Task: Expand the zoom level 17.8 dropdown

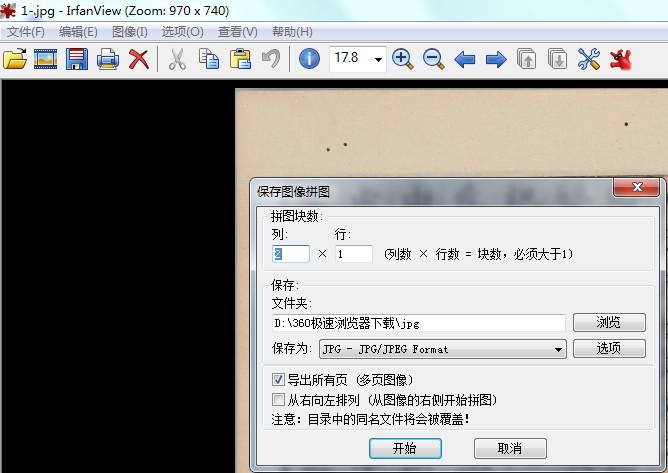Action: point(378,60)
